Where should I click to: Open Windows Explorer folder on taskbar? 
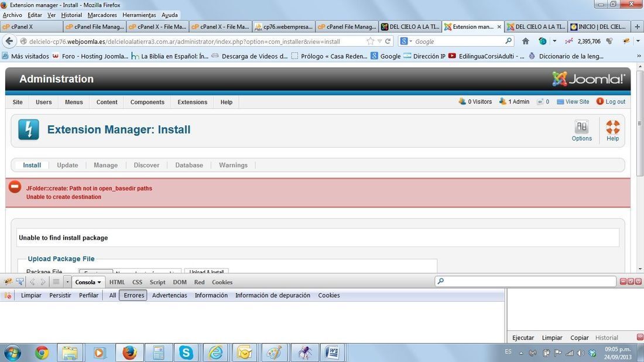70,353
